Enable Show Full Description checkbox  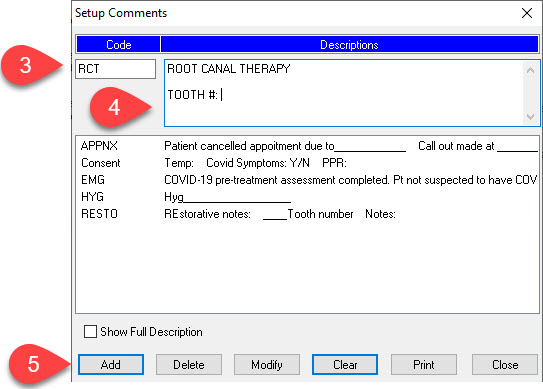point(90,331)
